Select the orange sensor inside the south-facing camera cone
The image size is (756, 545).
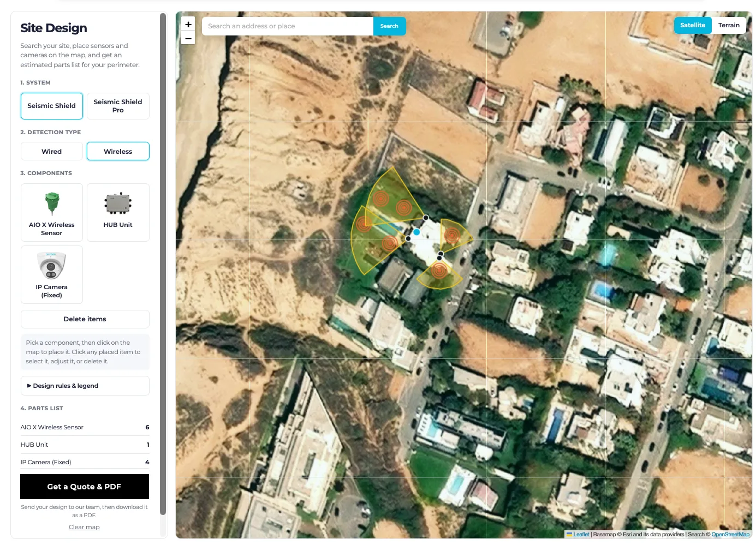[439, 269]
